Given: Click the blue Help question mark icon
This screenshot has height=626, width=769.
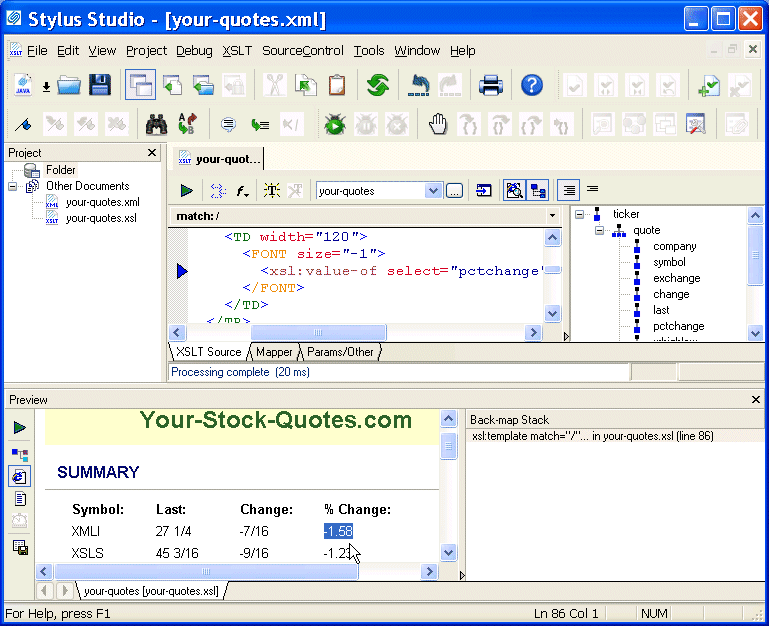Looking at the screenshot, I should coord(532,86).
